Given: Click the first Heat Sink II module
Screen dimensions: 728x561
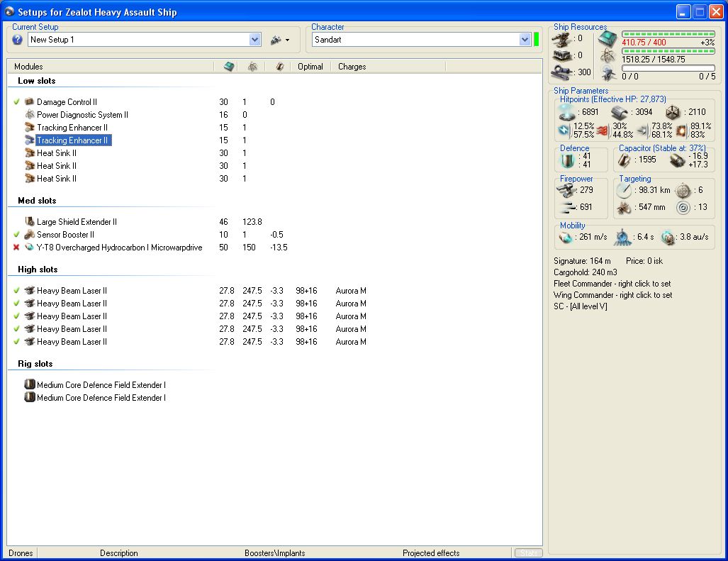Looking at the screenshot, I should pyautogui.click(x=56, y=153).
